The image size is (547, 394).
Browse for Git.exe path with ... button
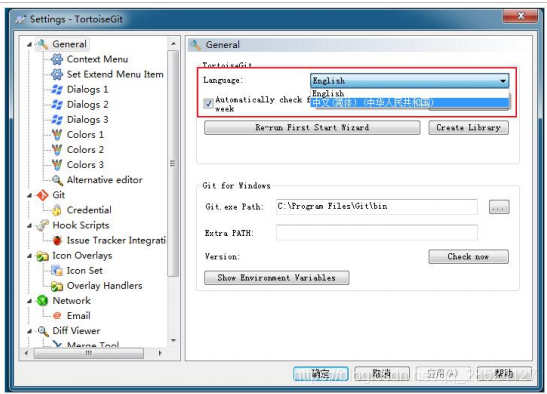click(x=499, y=207)
